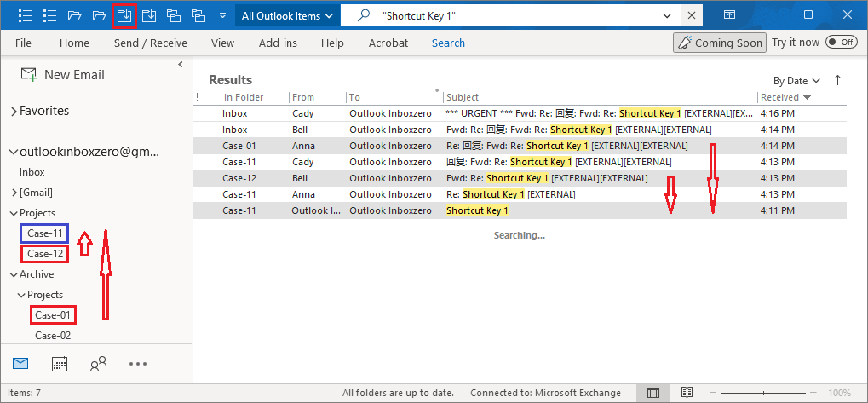868x403 pixels.
Task: Clear the search with the X icon
Action: click(693, 15)
